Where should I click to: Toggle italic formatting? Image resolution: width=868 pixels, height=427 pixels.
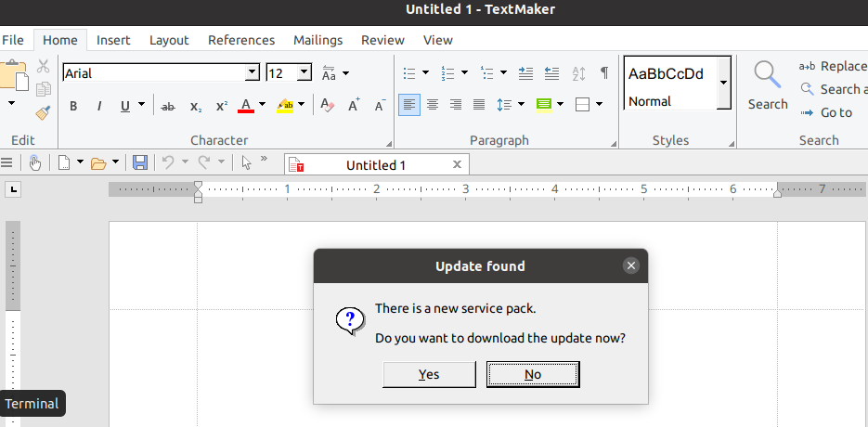[x=98, y=106]
